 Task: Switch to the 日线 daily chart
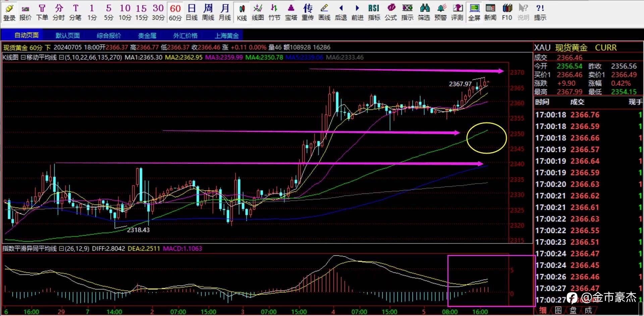(x=192, y=12)
